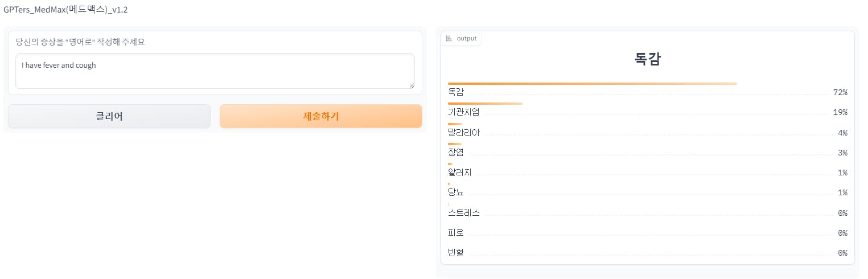
Task: Select the 빈혈 result label
Action: coord(456,253)
